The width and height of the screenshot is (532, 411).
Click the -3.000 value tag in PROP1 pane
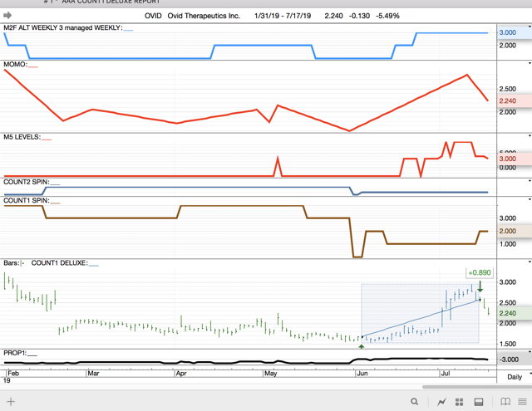pos(514,360)
